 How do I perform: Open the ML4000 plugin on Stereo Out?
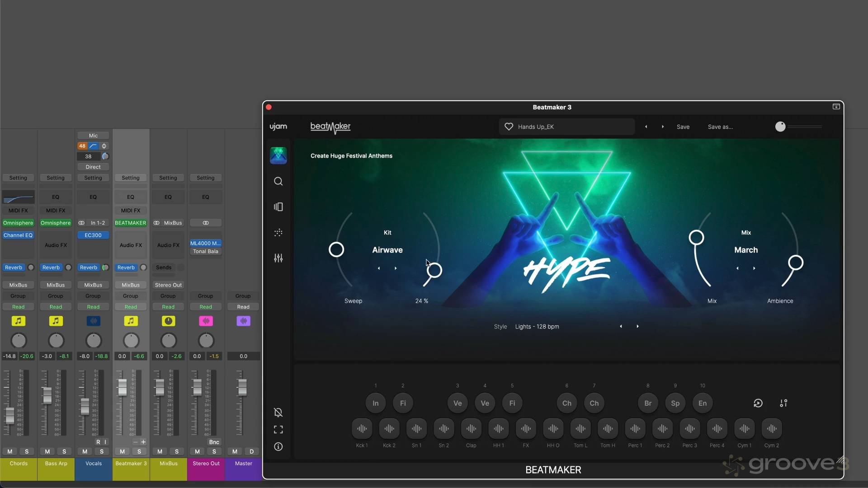[206, 243]
